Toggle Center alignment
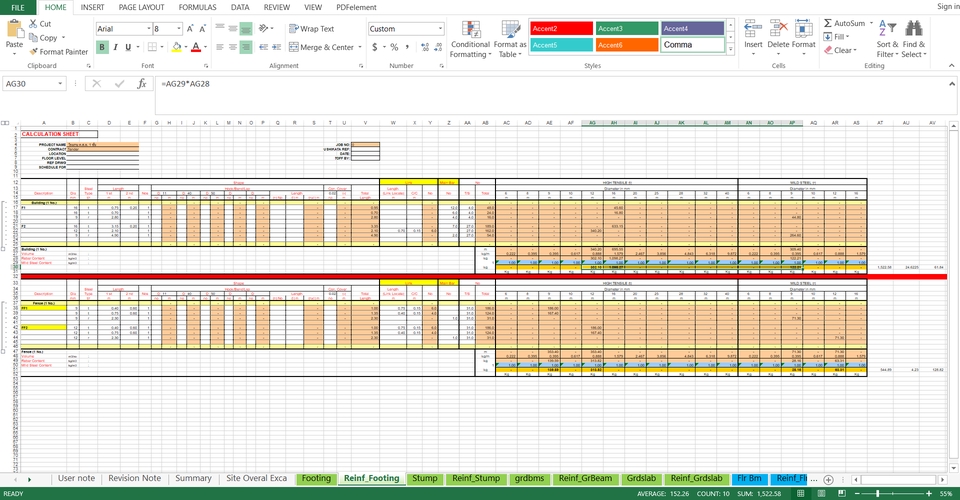 pos(233,47)
